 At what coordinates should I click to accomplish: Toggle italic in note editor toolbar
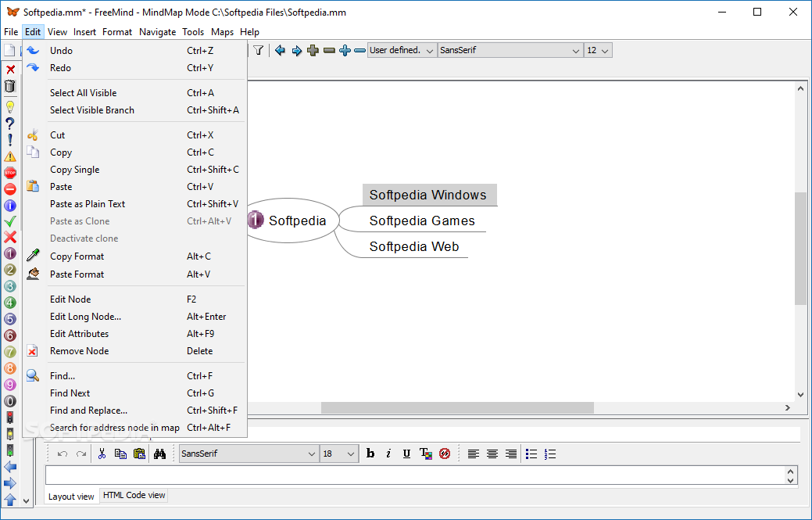[x=388, y=454]
